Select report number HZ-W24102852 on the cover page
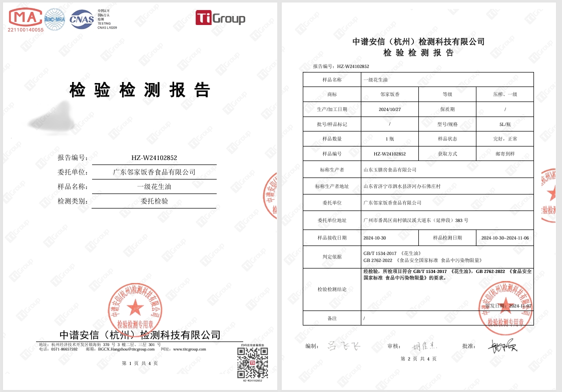Image resolution: width=562 pixels, height=392 pixels. click(154, 158)
